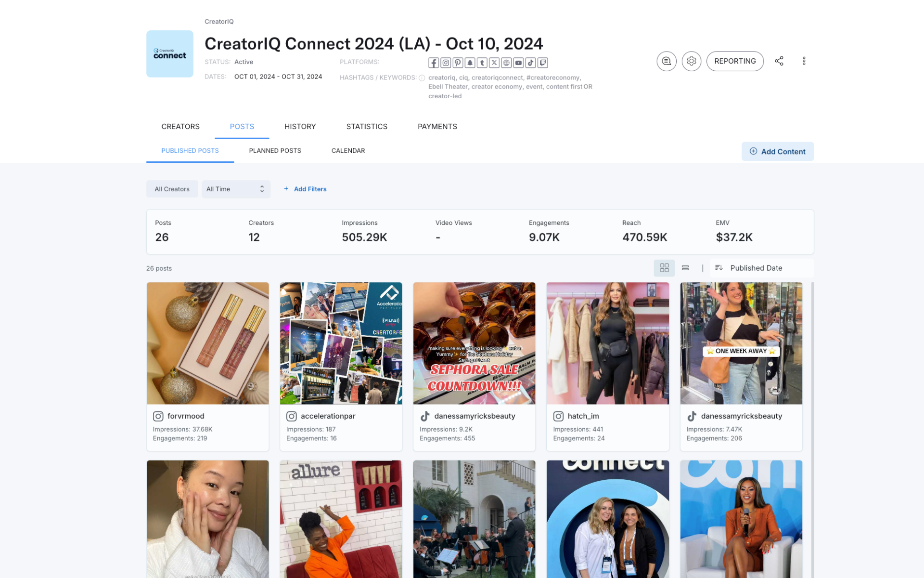Click the Add Filters link
Screen dimensions: 924x578
tap(305, 189)
